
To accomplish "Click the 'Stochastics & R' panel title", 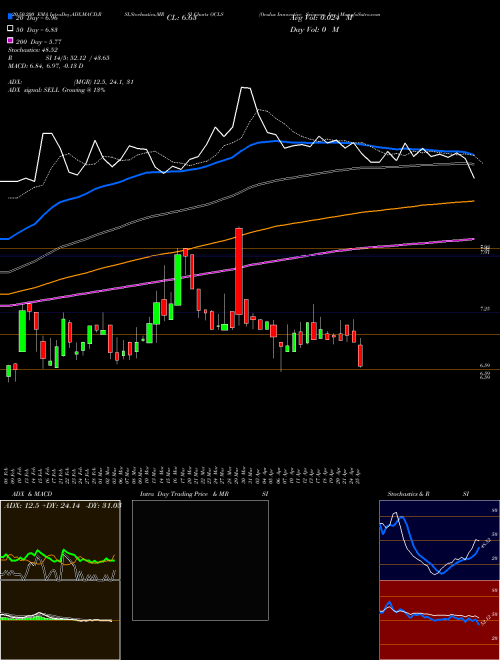I will pyautogui.click(x=408, y=494).
